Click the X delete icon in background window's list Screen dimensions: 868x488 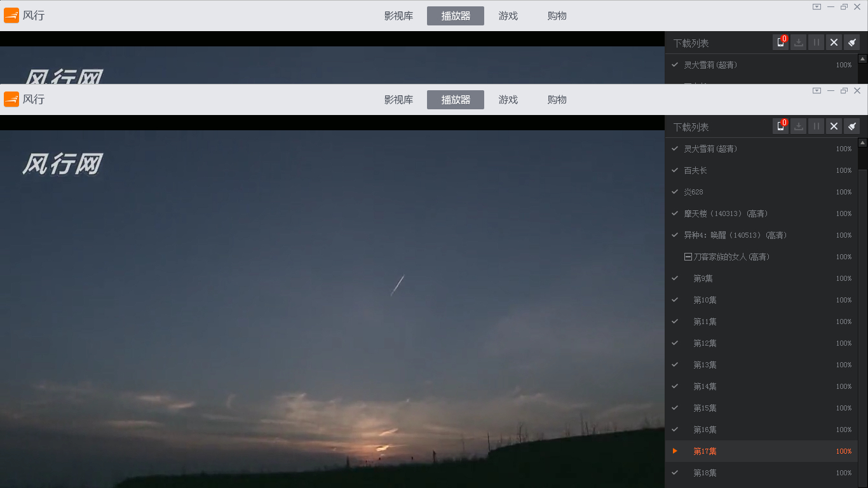point(834,43)
